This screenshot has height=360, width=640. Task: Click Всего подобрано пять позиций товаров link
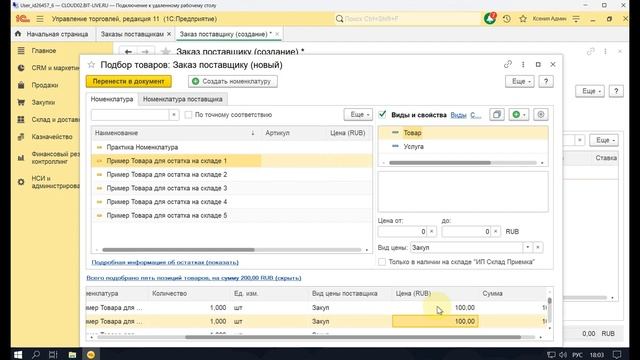coord(194,278)
